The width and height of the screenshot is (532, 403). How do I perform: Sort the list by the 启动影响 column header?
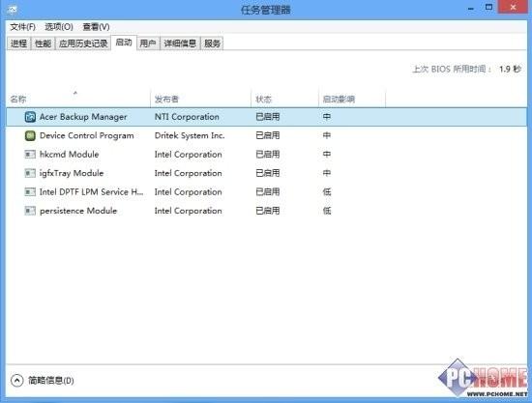tap(352, 99)
